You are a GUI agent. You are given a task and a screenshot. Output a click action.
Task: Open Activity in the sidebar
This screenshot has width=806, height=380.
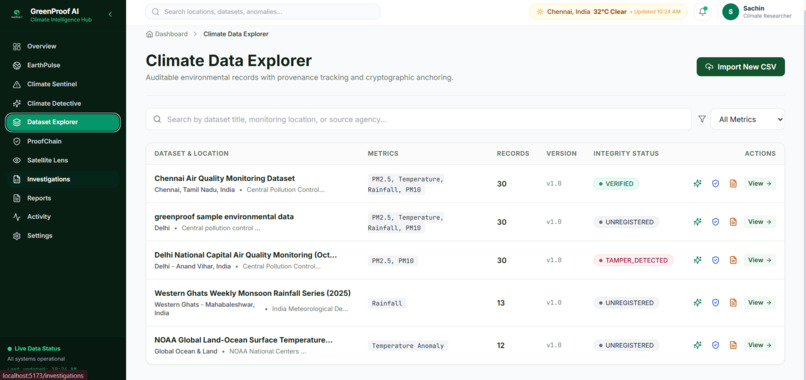tap(63, 217)
